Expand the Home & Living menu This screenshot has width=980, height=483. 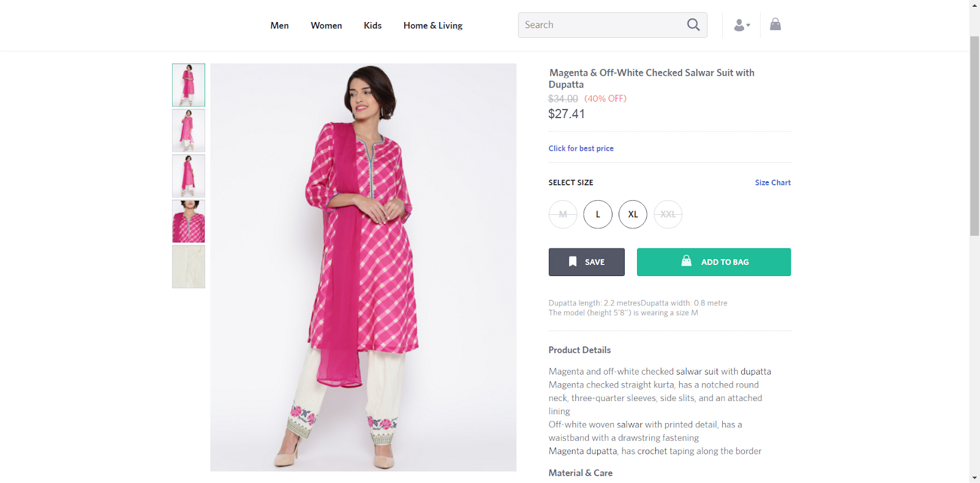pyautogui.click(x=432, y=26)
